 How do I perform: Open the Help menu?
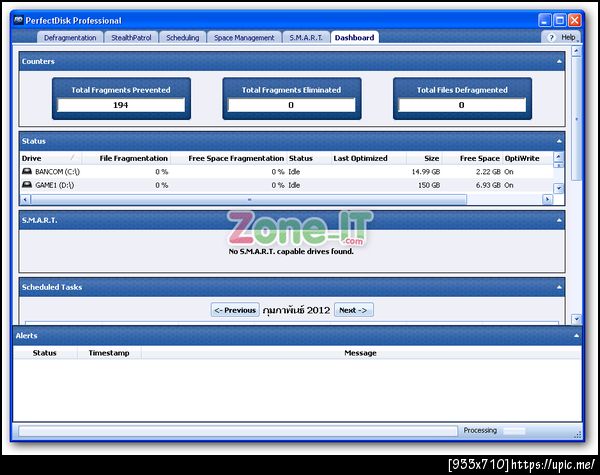pos(568,37)
